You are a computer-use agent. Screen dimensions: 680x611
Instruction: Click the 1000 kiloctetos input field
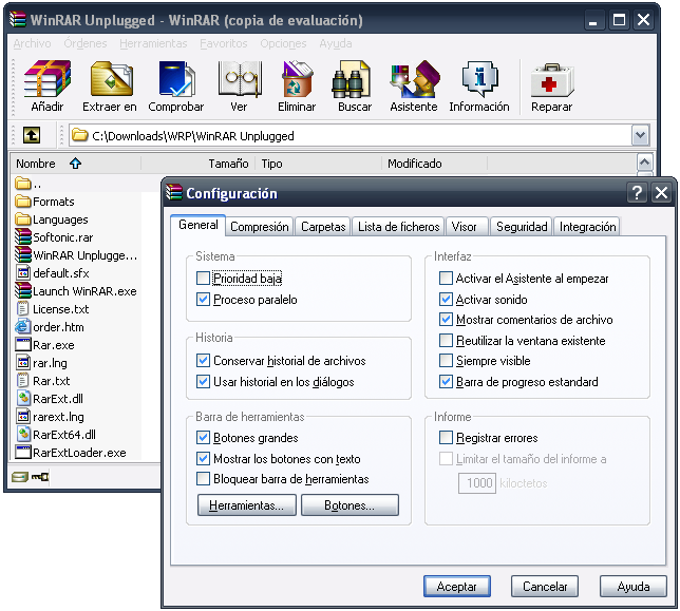477,483
